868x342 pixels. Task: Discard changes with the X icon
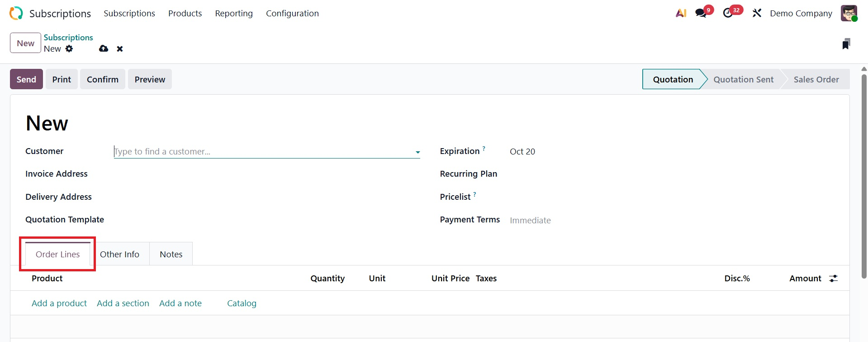click(x=120, y=49)
